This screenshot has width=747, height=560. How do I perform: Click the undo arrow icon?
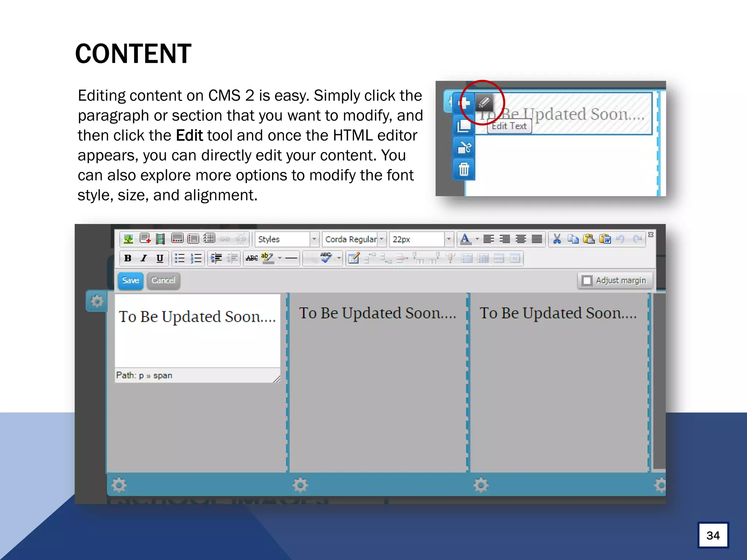pyautogui.click(x=620, y=239)
